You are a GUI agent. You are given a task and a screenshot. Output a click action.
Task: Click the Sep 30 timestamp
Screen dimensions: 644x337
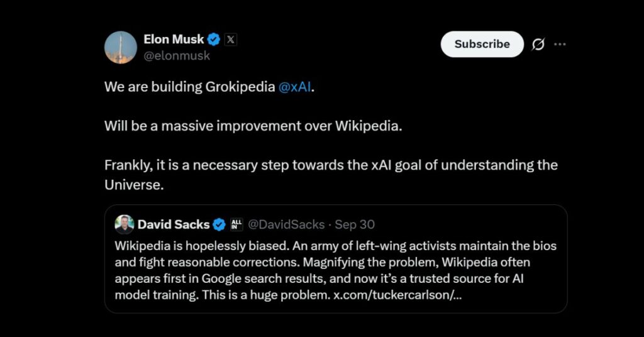tap(355, 224)
